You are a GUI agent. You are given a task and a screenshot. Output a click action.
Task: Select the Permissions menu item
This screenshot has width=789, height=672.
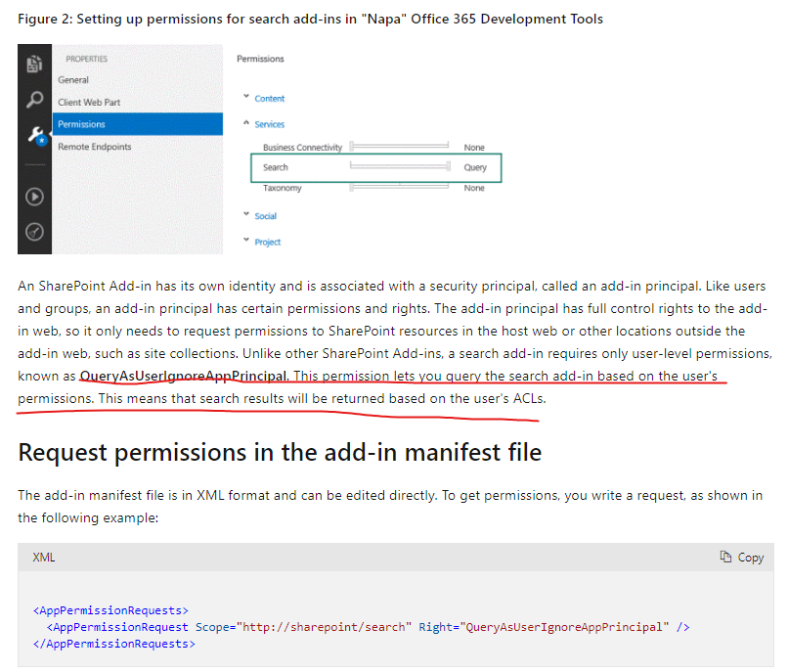click(x=138, y=124)
